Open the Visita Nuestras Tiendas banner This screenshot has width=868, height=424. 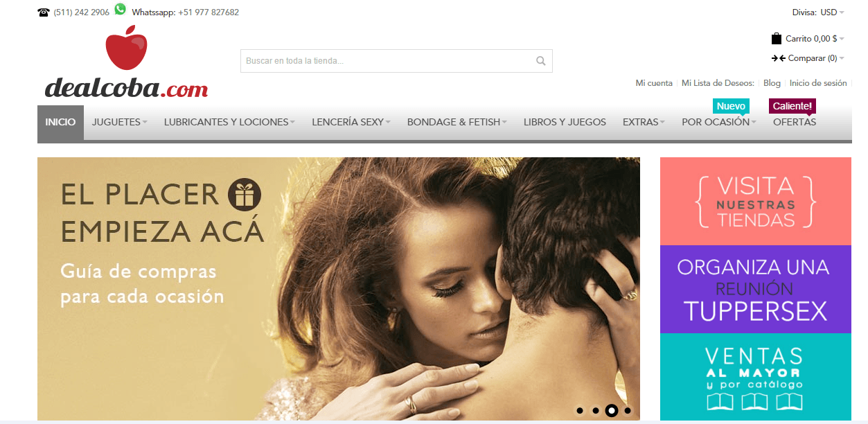(x=756, y=201)
